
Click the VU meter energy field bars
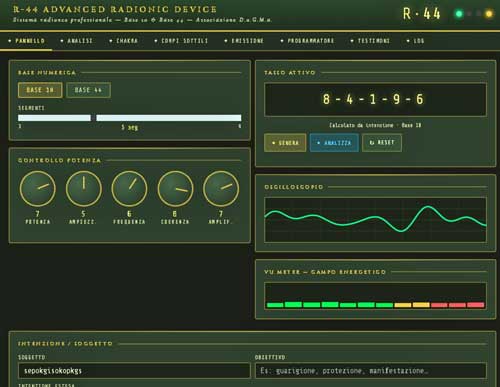tap(375, 296)
